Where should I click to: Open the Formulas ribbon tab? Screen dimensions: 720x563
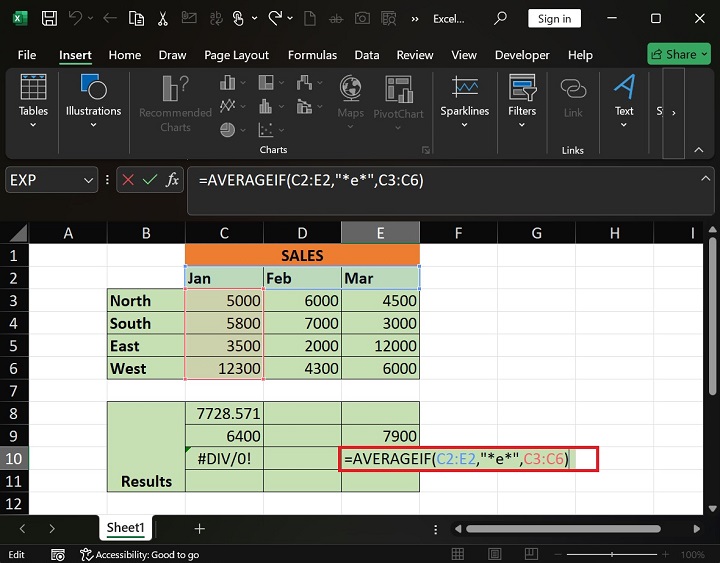click(311, 55)
